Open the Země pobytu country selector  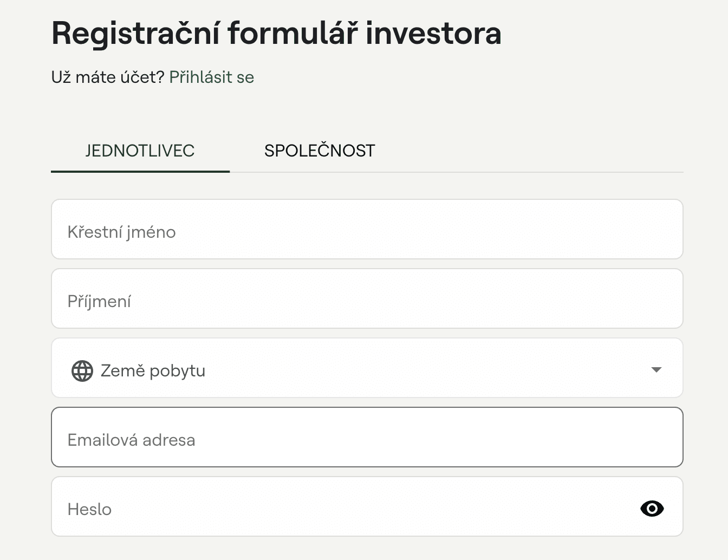click(367, 368)
